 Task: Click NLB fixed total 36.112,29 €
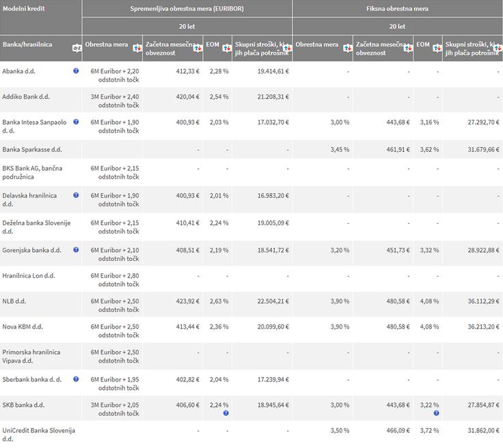[483, 301]
